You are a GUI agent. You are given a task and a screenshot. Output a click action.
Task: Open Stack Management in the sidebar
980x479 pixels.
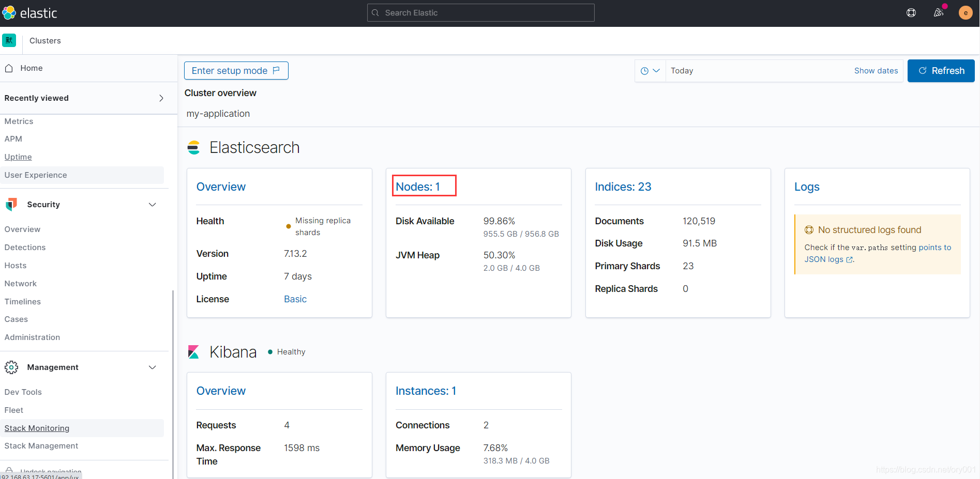[x=41, y=446]
